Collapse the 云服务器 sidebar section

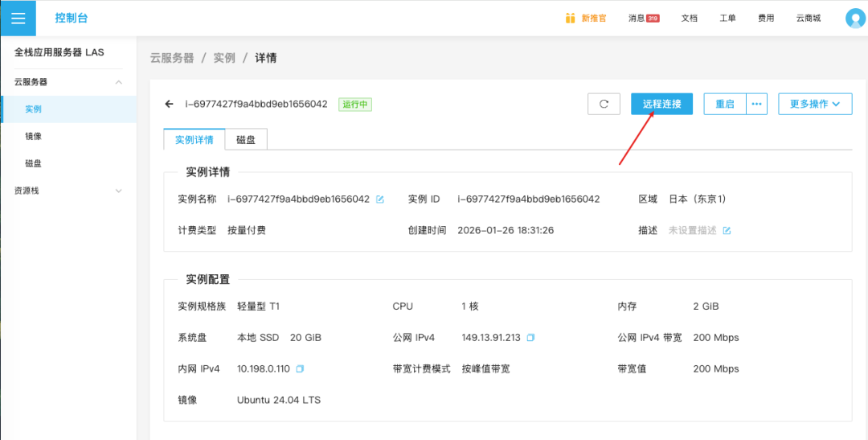[x=118, y=82]
